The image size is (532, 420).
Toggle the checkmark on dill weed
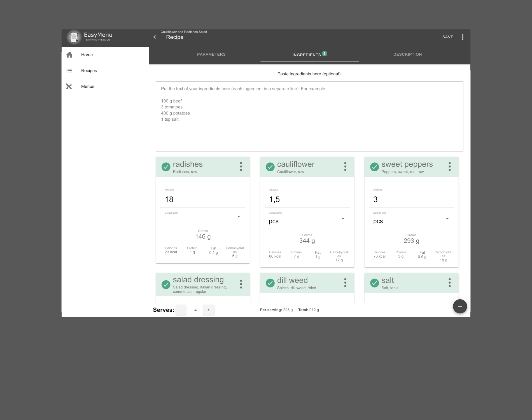pyautogui.click(x=270, y=283)
